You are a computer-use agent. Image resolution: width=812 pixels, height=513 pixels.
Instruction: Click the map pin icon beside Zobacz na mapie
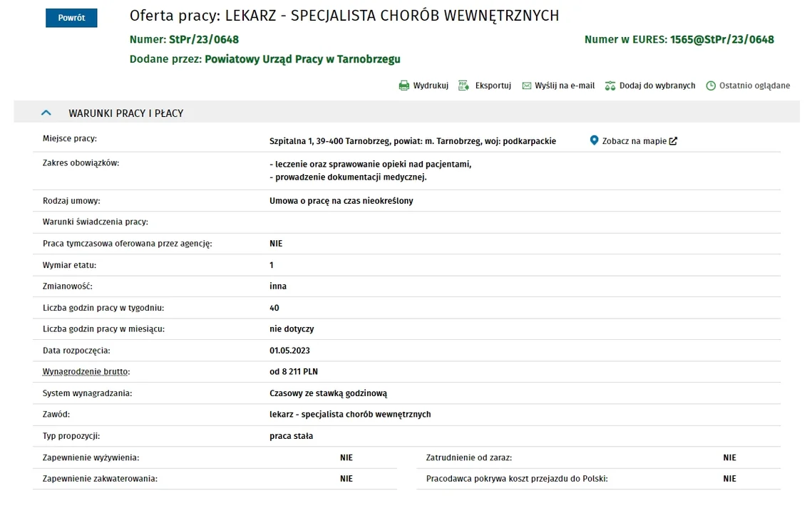click(x=594, y=140)
